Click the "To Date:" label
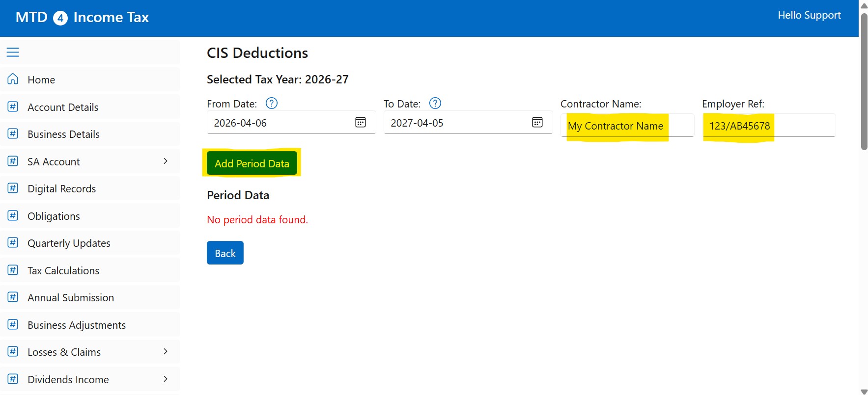 [402, 104]
